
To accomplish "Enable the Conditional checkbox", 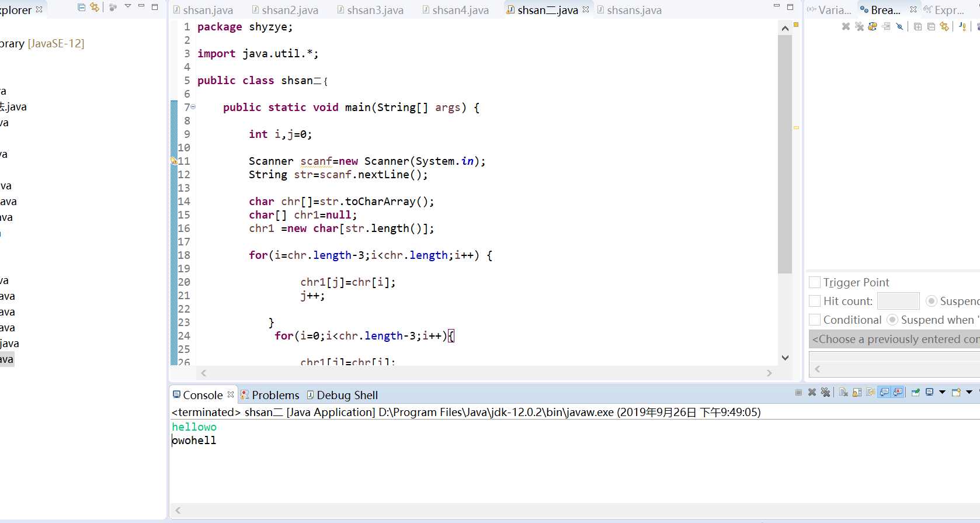I will pos(815,320).
